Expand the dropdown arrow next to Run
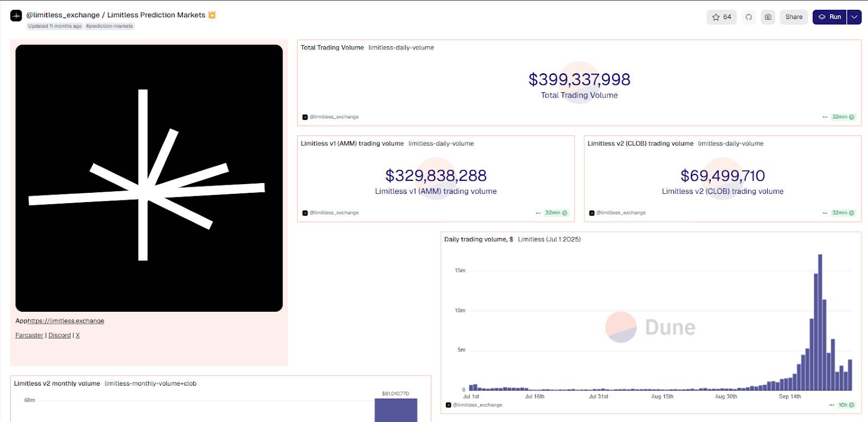Image resolution: width=868 pixels, height=422 pixels. 854,17
